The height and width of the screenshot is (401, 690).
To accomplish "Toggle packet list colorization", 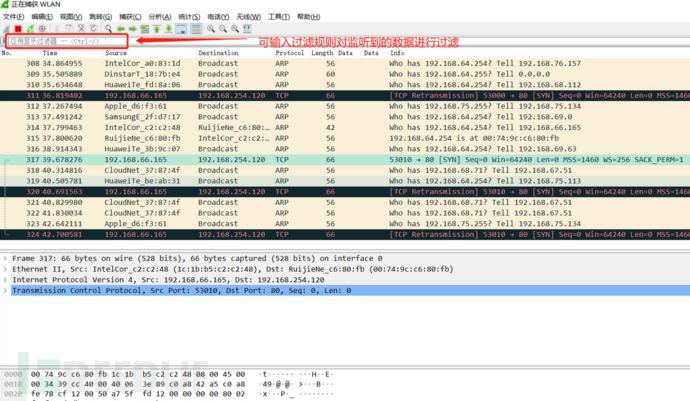I will click(197, 30).
